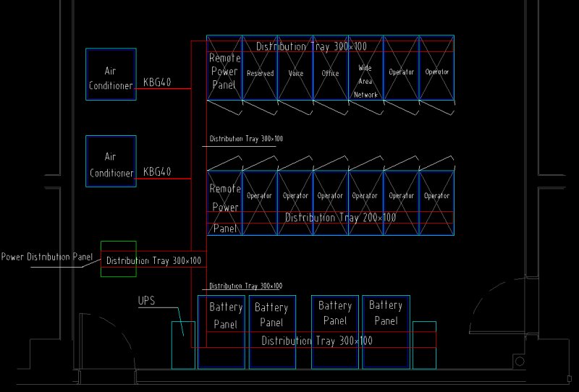Click KBG40 conduit label beside bottom Air Conditioner
This screenshot has height=392, width=579.
(x=157, y=171)
